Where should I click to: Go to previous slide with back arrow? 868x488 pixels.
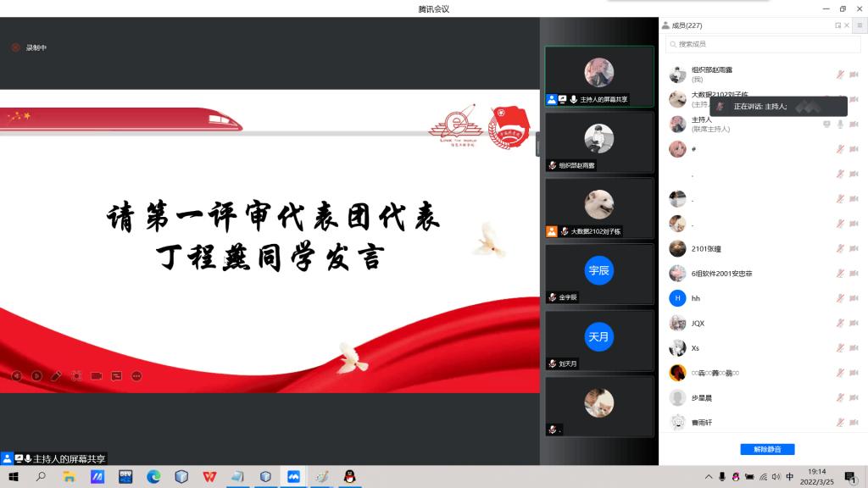(16, 376)
